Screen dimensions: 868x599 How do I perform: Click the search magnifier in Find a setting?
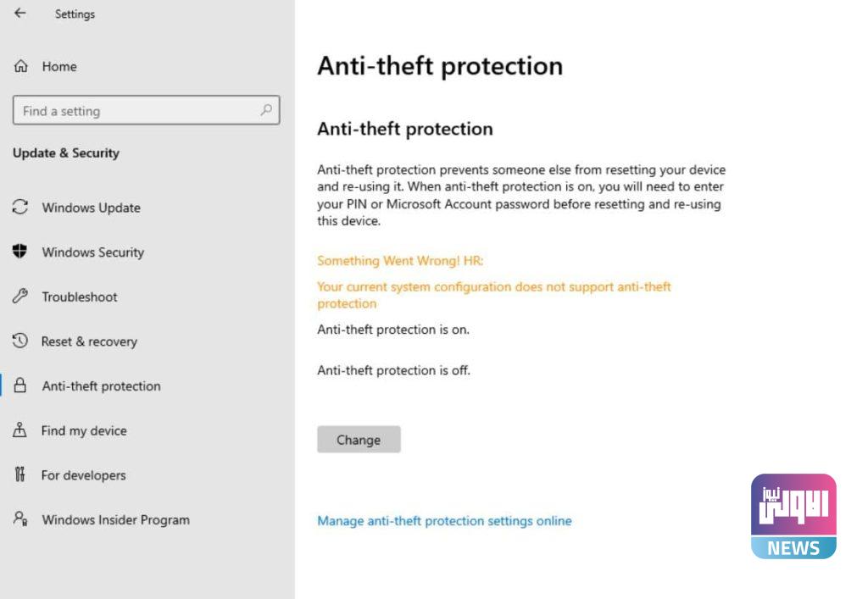pyautogui.click(x=267, y=110)
